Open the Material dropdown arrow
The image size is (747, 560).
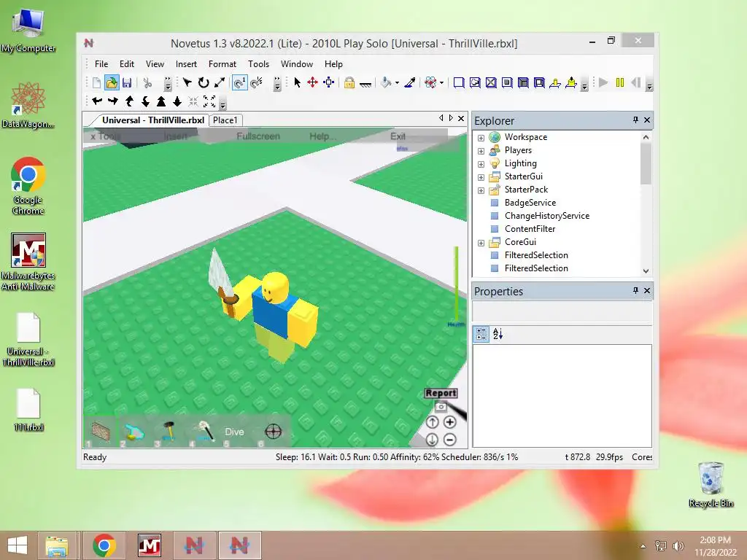pos(441,83)
